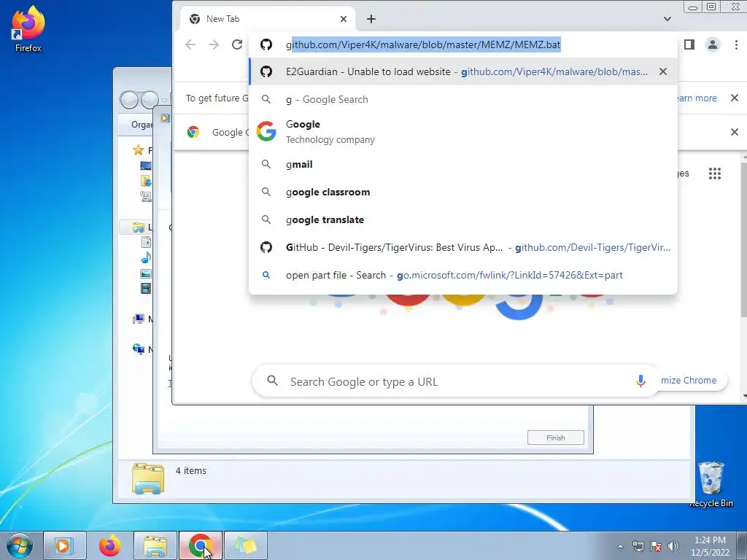Open Windows Explorer taskbar button

point(155,545)
